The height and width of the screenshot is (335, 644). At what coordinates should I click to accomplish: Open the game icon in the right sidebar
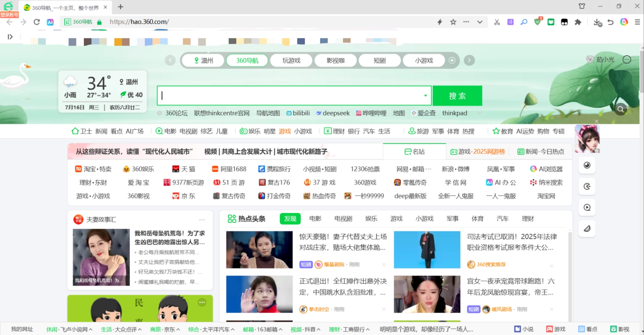tap(587, 186)
